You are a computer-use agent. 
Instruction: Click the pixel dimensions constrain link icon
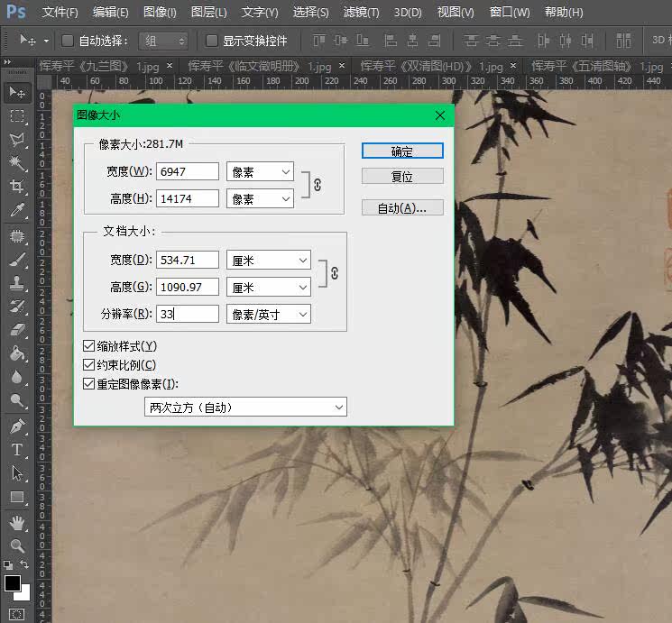pos(318,185)
